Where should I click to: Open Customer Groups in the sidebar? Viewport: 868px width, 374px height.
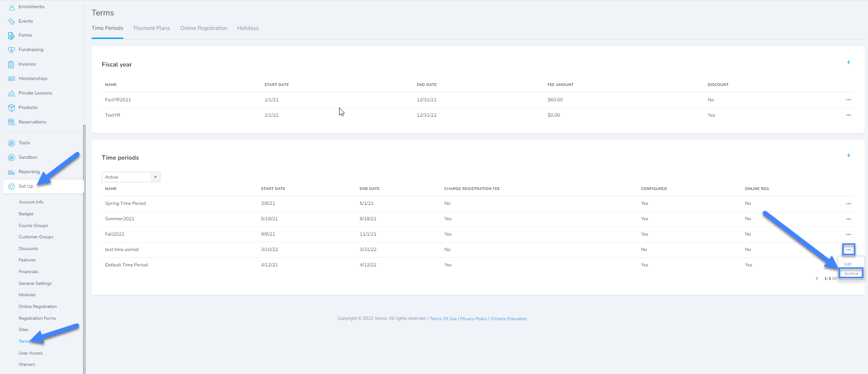[36, 237]
